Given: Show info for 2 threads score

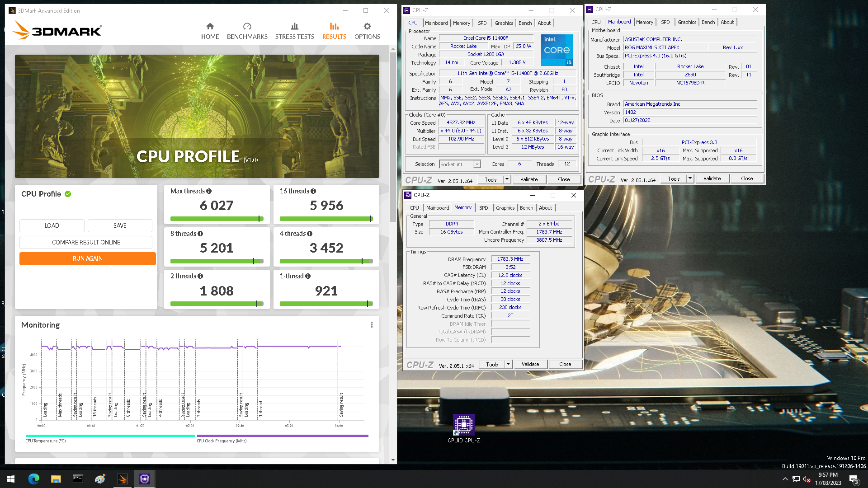Looking at the screenshot, I should (200, 276).
